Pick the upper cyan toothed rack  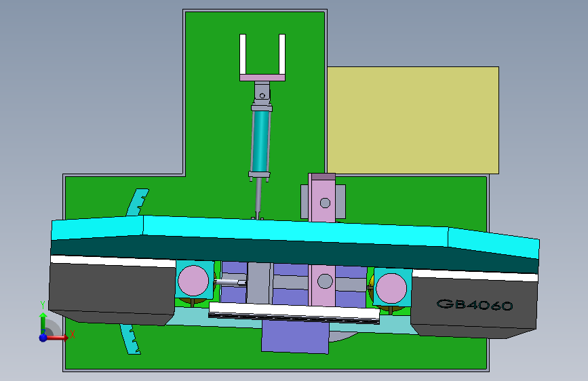click(x=137, y=203)
